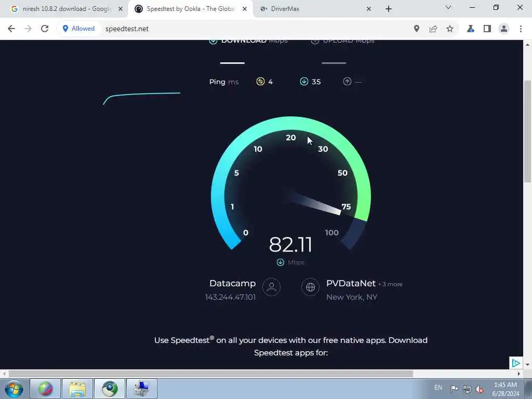This screenshot has height=399, width=532.
Task: Click the +3 more servers text
Action: tap(391, 284)
